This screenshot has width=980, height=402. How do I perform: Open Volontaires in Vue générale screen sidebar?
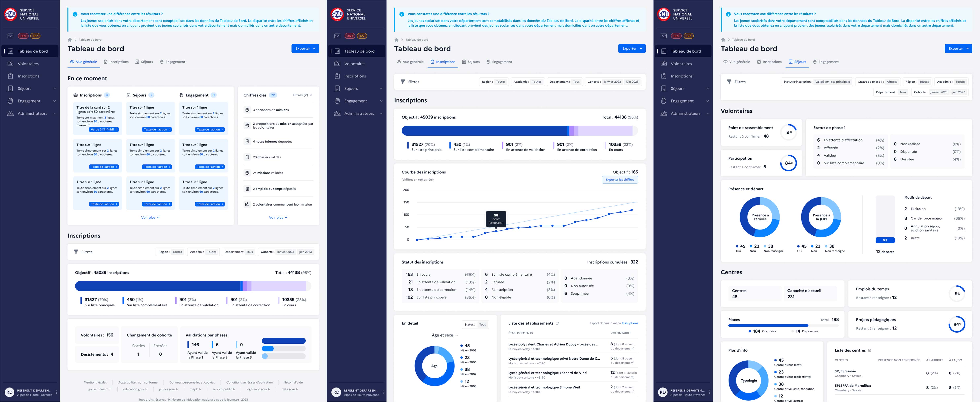pyautogui.click(x=30, y=64)
